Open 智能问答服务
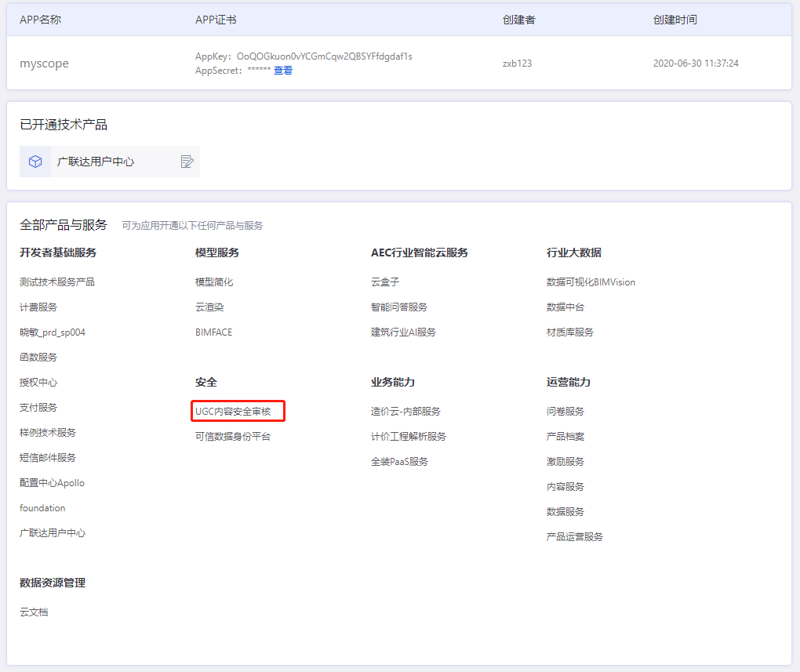Screen dimensions: 800x672 399,307
